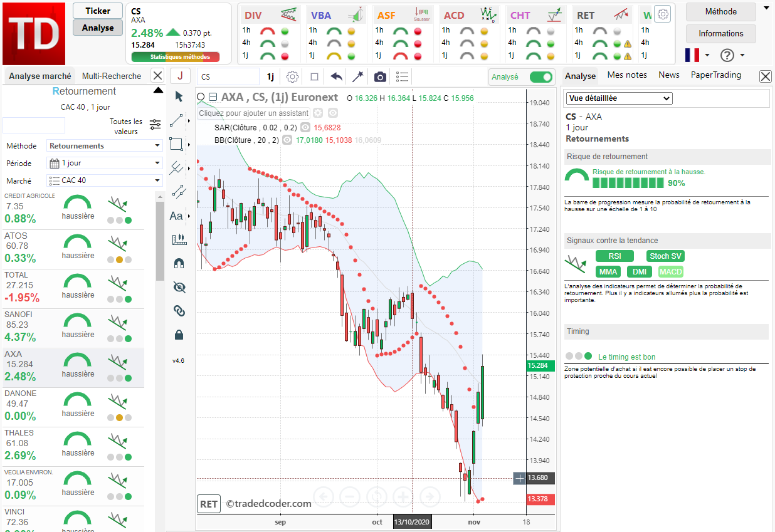Take a chart snapshot with camera icon
This screenshot has width=775, height=532.
coord(380,76)
